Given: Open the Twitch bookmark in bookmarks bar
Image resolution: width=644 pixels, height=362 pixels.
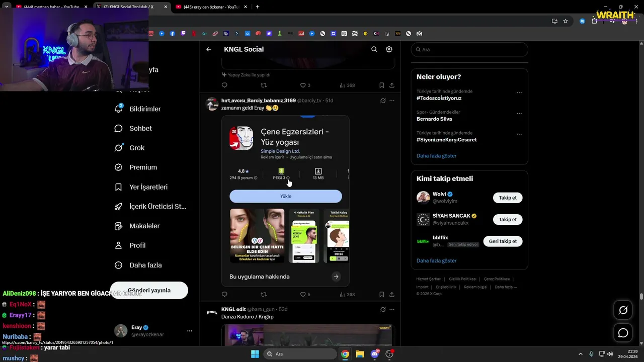Looking at the screenshot, I should click(183, 34).
